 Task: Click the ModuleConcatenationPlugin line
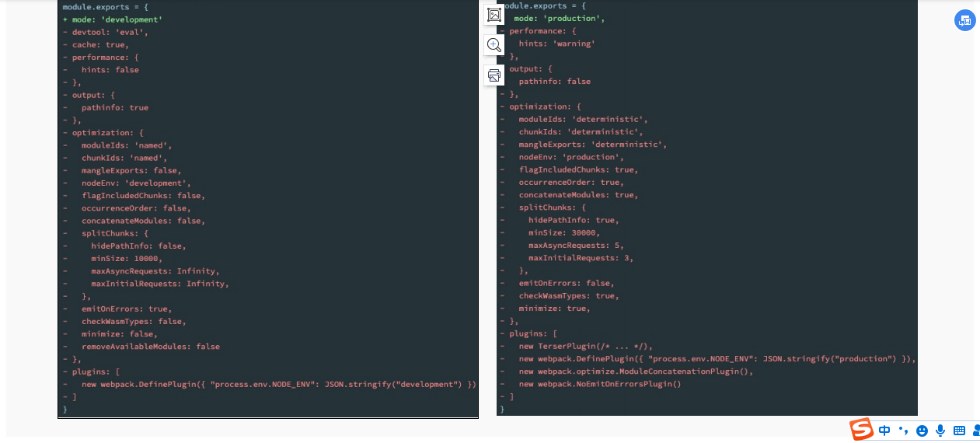click(636, 371)
